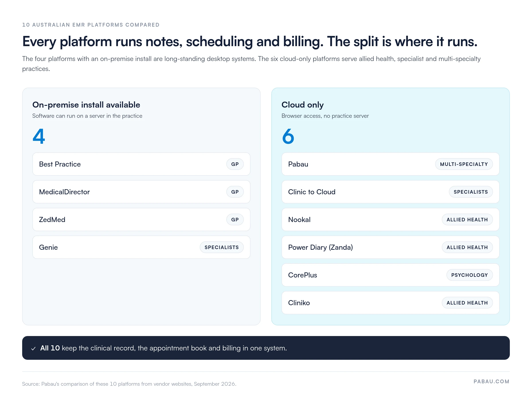Select the Best Practice row
The width and height of the screenshot is (532, 413).
(141, 164)
